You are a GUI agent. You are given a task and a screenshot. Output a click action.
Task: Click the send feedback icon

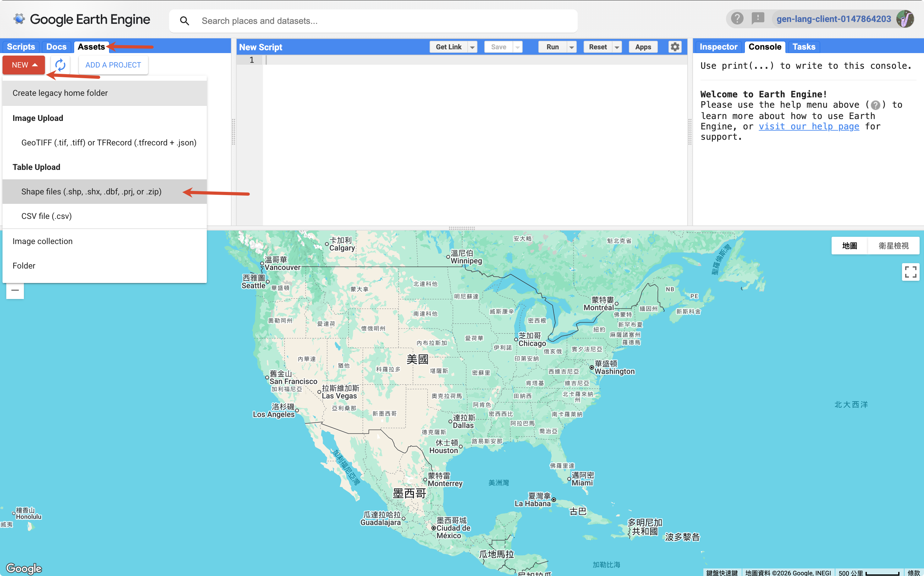coord(758,19)
